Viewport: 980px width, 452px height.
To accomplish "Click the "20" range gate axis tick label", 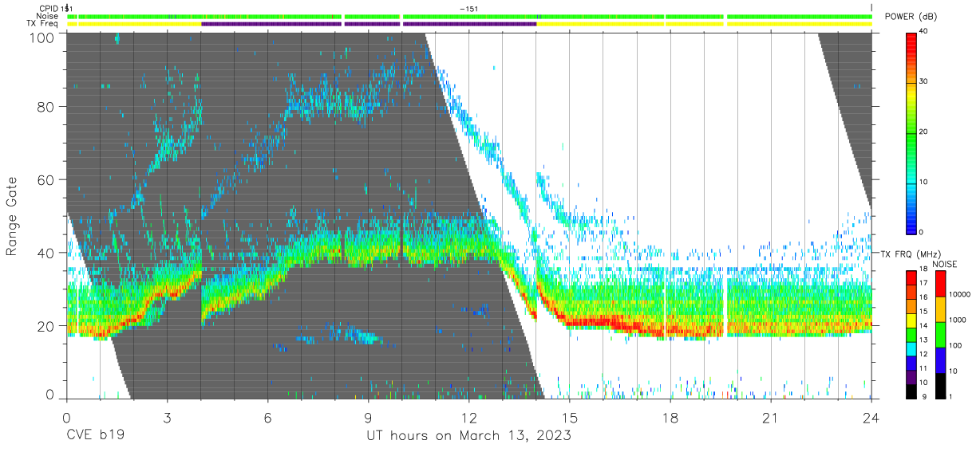I will 47,326.
